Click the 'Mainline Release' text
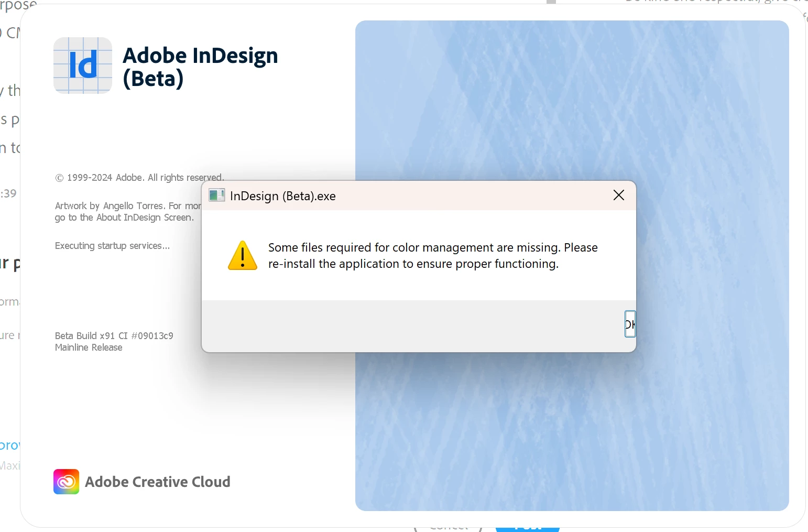 point(89,348)
